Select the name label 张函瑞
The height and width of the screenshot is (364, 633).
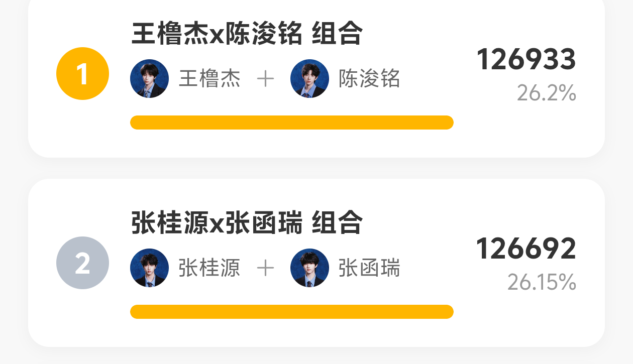coord(369,268)
